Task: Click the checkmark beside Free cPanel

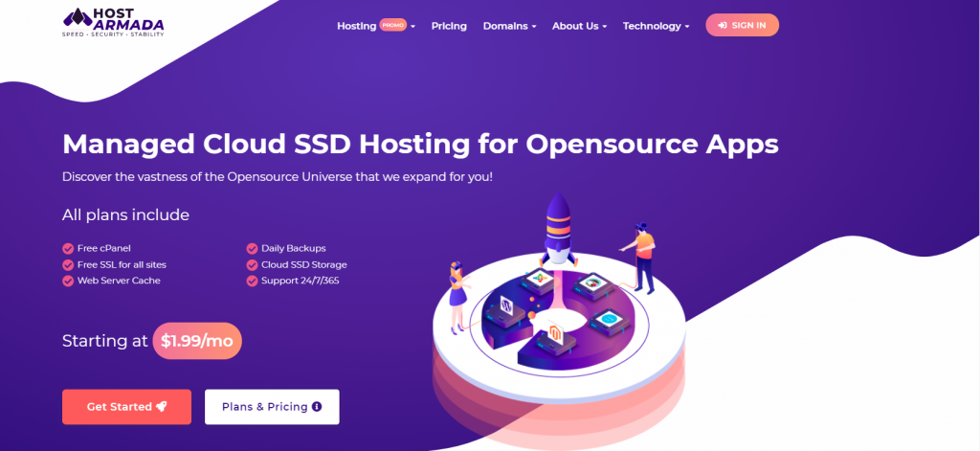Action: pos(68,248)
